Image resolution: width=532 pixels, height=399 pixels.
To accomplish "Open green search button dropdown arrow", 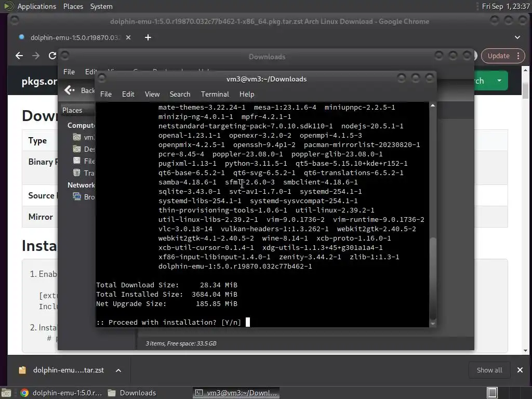I will (499, 81).
